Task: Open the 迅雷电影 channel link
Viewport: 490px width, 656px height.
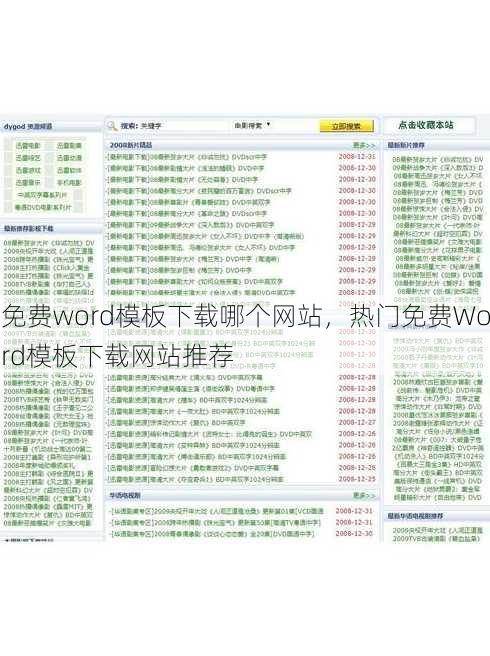Action: [x=28, y=146]
